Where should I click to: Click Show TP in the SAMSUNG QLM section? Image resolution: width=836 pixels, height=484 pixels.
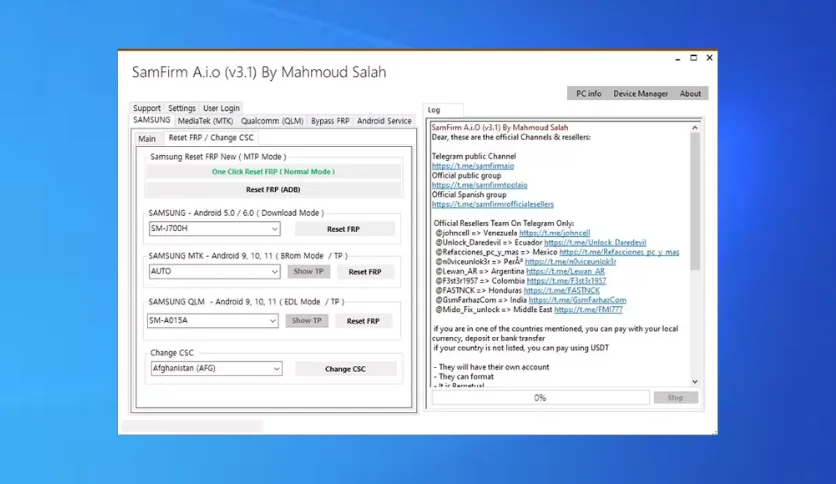(x=307, y=320)
